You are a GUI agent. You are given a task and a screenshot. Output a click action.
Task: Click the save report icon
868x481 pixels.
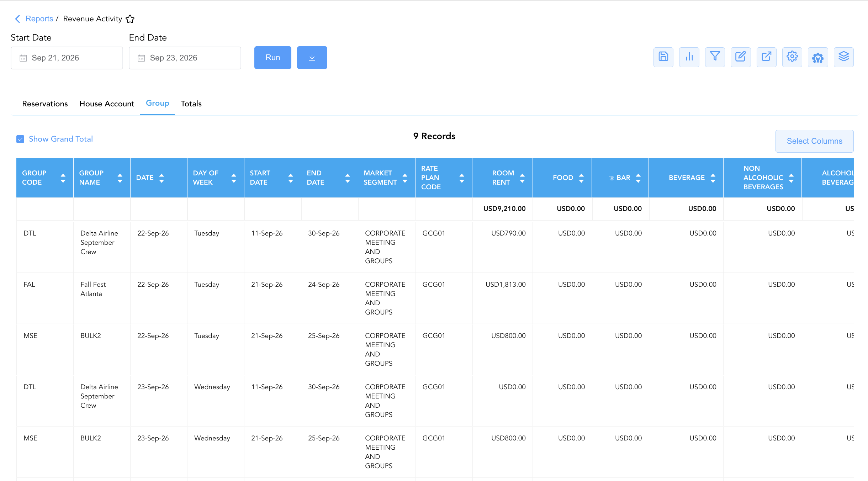coord(663,57)
